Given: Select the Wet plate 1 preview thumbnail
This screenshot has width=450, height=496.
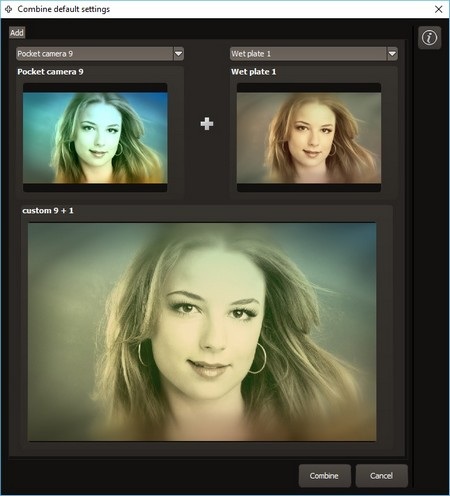Looking at the screenshot, I should (x=309, y=138).
